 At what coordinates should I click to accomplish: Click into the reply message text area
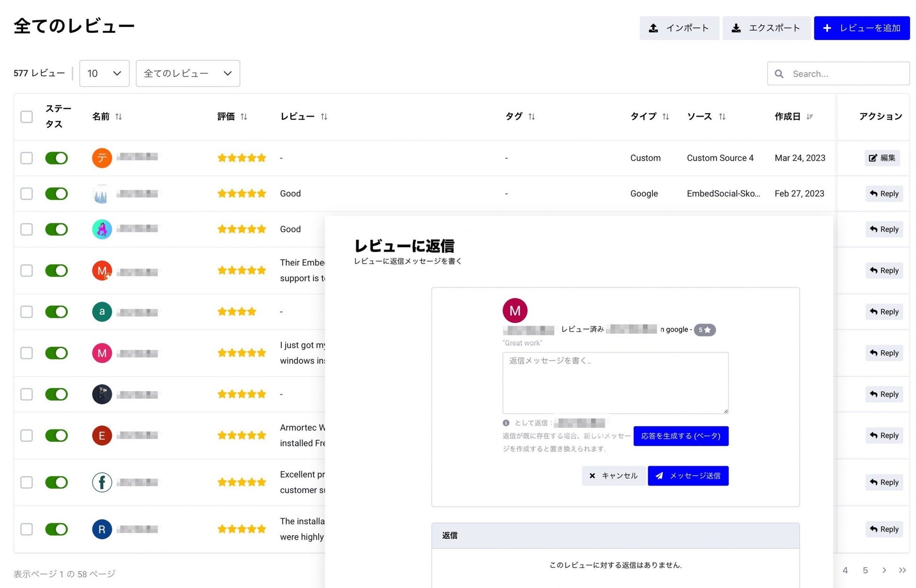tap(615, 383)
